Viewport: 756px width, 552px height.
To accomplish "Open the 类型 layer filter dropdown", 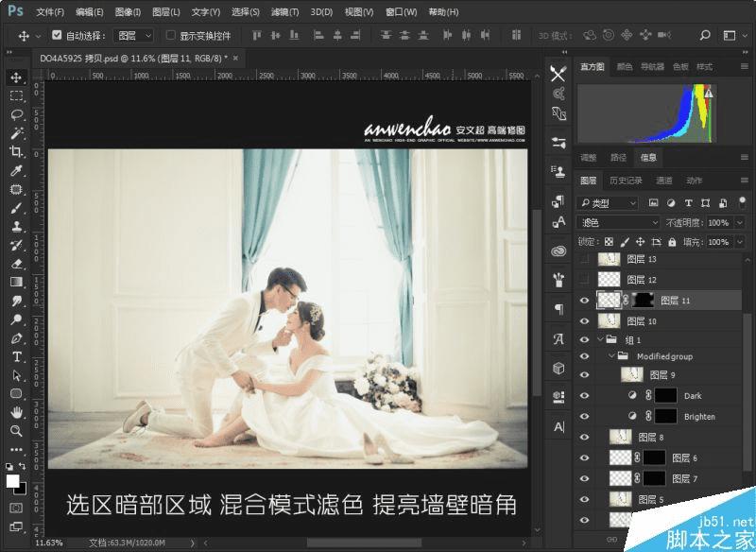I will click(608, 203).
